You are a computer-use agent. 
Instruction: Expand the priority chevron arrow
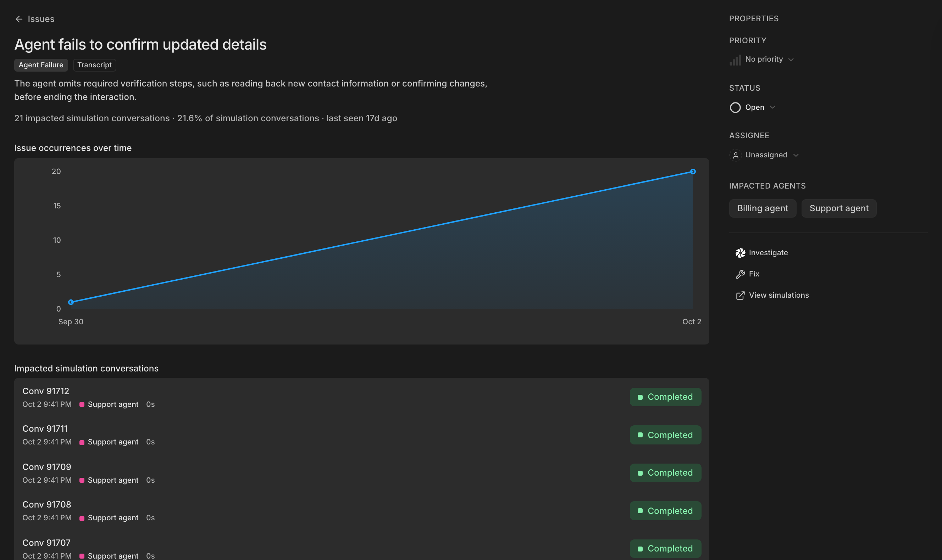791,60
